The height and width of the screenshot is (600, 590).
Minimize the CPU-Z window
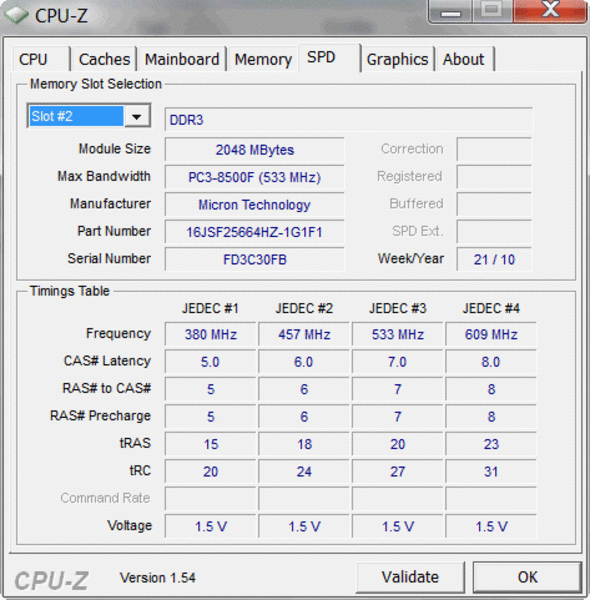tap(450, 11)
